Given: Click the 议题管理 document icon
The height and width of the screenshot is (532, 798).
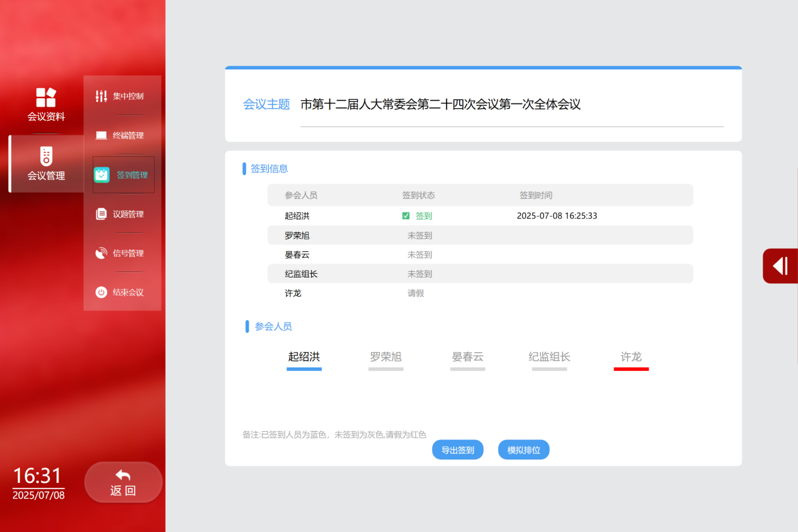Looking at the screenshot, I should coord(101,214).
